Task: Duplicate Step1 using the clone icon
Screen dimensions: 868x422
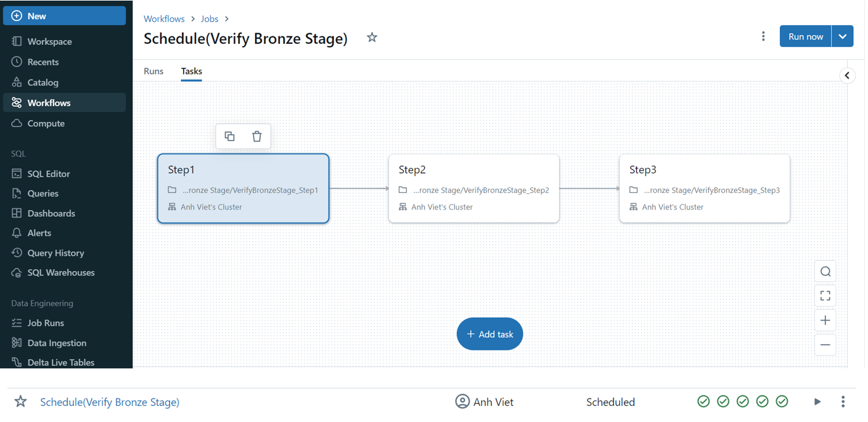Action: point(229,136)
